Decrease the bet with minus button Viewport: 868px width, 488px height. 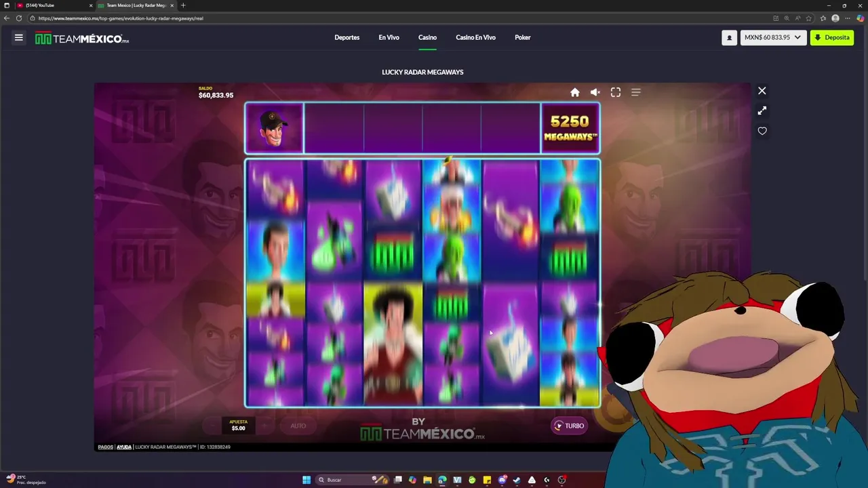(212, 426)
